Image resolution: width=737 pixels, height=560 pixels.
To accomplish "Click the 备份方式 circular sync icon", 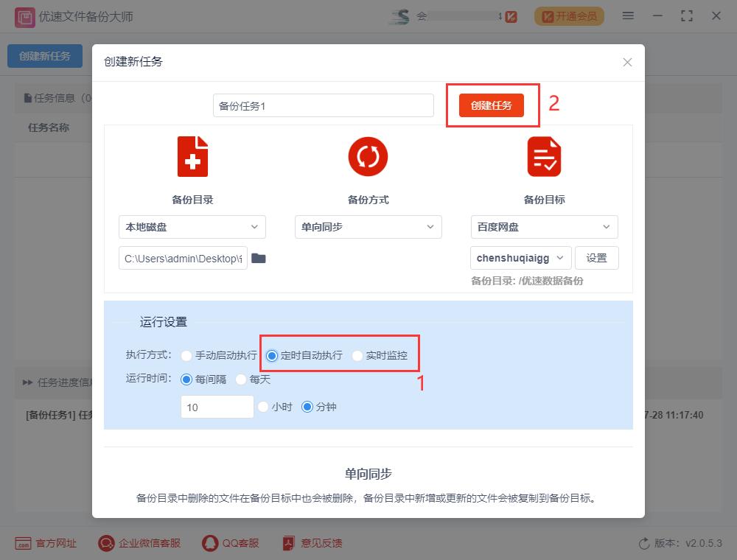I will tap(368, 155).
